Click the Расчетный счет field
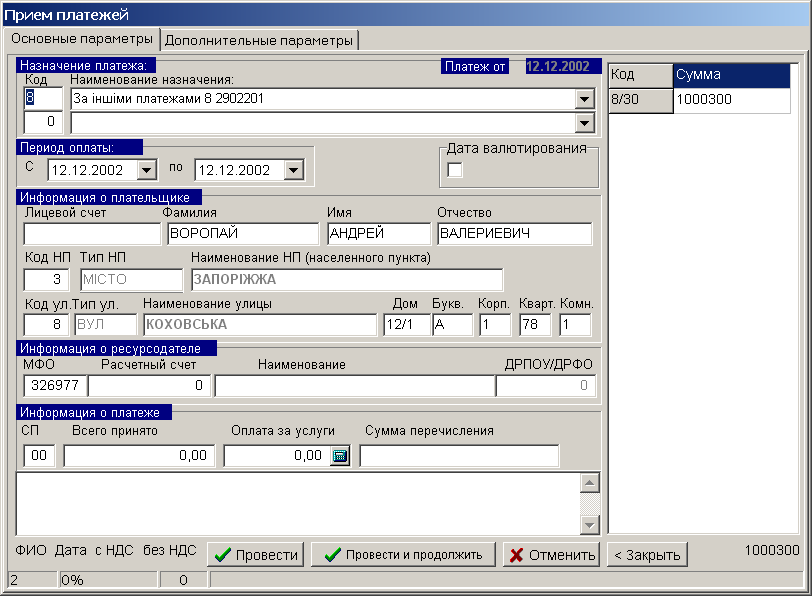This screenshot has width=812, height=596. [x=149, y=386]
